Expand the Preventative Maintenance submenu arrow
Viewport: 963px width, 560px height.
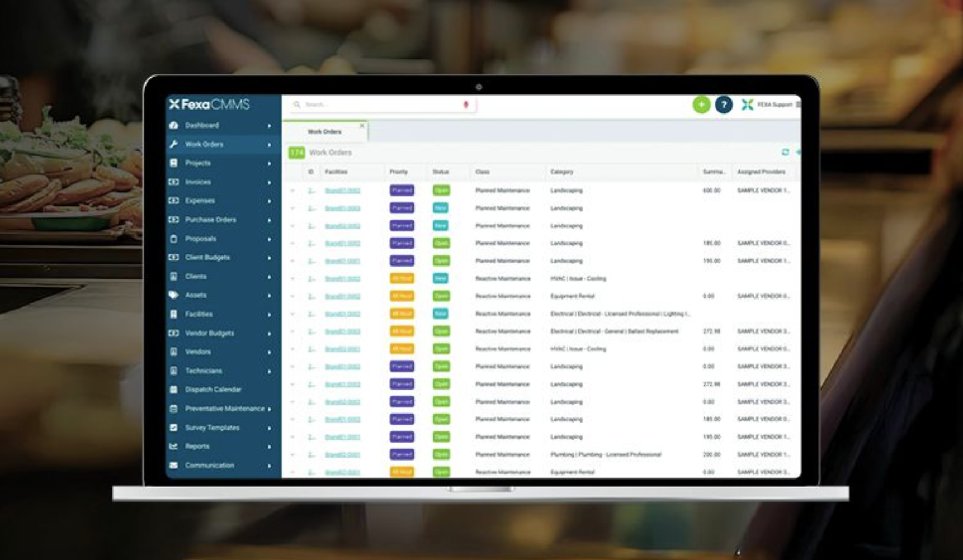(270, 409)
